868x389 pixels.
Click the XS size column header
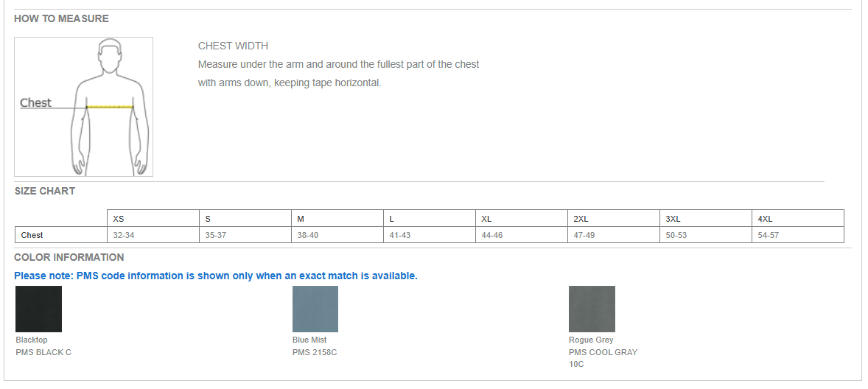(153, 219)
